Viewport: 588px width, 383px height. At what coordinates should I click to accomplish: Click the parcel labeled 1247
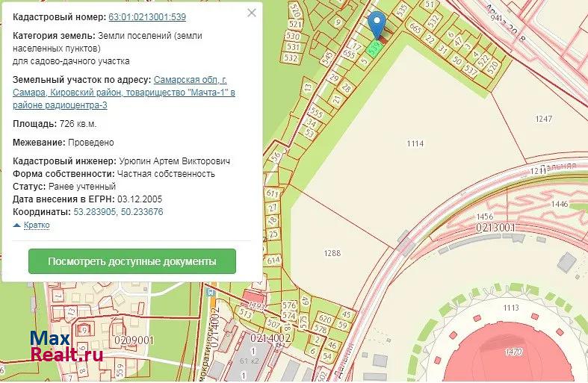coord(543,119)
